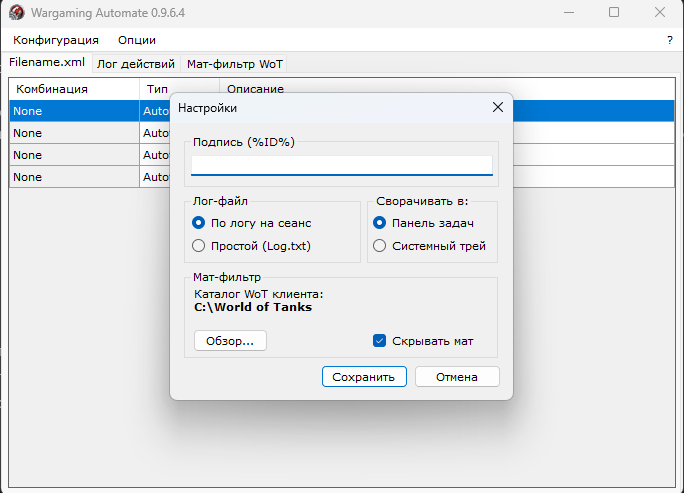Open the help question mark in the menu bar
The width and height of the screenshot is (684, 493).
[x=670, y=40]
